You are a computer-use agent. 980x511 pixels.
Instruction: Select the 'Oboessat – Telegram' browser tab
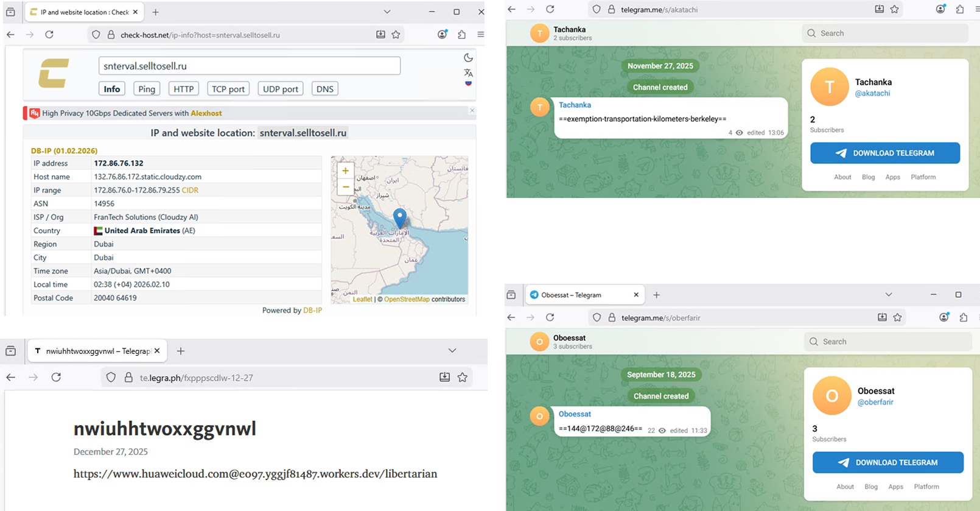tap(584, 295)
